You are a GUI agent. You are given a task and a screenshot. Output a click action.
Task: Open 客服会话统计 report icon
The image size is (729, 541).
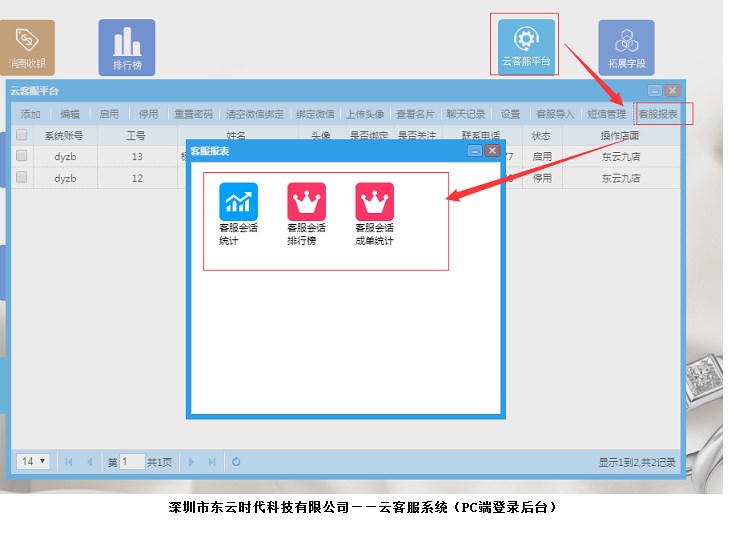click(238, 202)
